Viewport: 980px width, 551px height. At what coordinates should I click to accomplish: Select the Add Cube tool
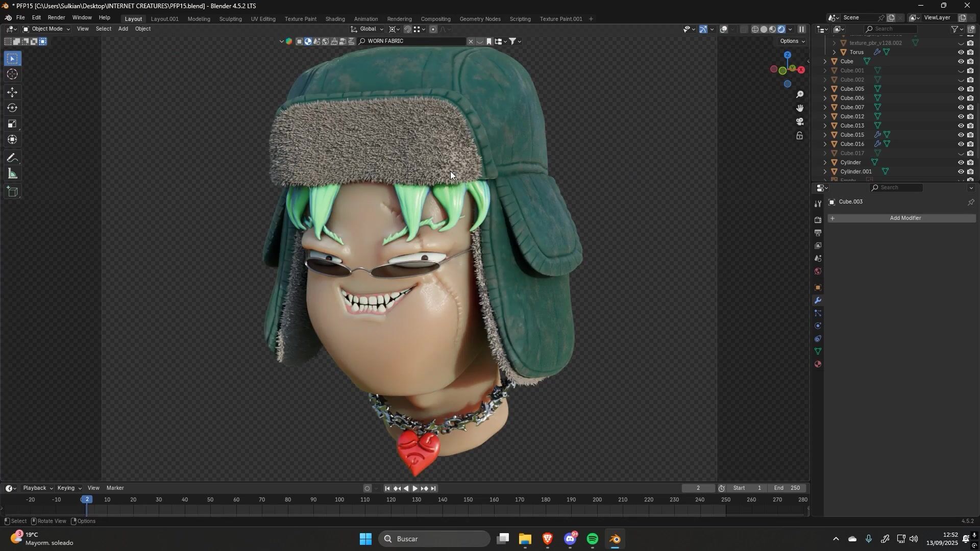pyautogui.click(x=13, y=192)
